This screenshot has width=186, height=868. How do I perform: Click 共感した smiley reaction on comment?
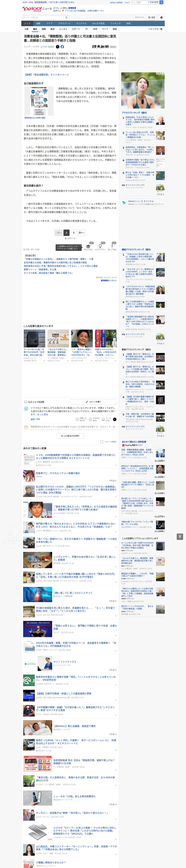coord(81,419)
